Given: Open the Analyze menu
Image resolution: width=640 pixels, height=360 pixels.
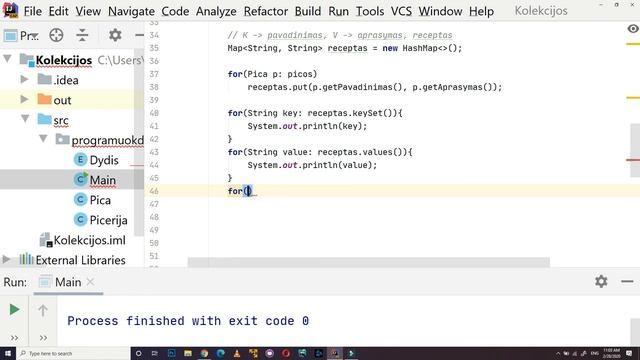Looking at the screenshot, I should (x=216, y=11).
